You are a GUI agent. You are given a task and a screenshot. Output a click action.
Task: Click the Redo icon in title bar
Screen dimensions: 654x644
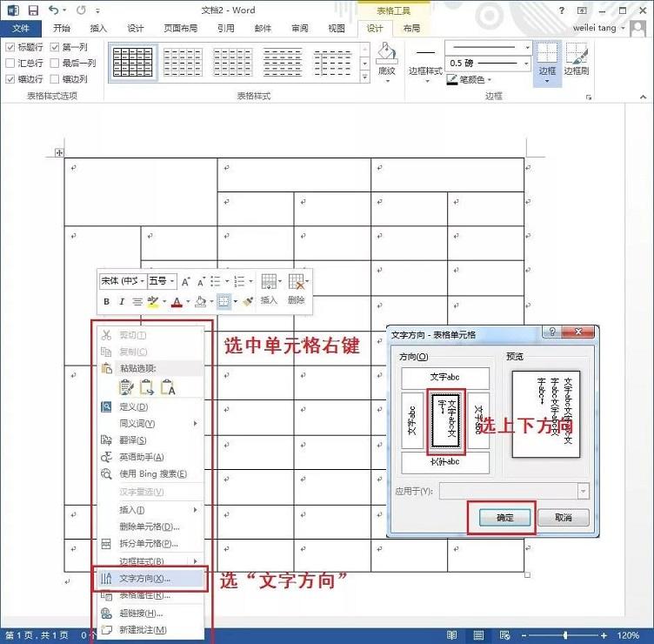(82, 10)
